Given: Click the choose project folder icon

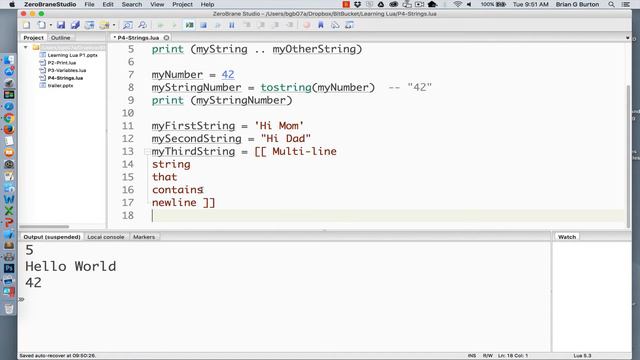Looking at the screenshot, I should (104, 25).
